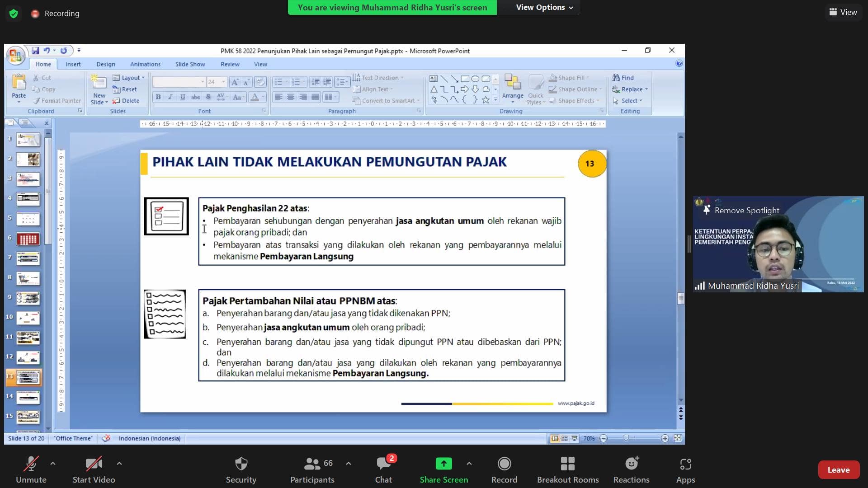Open the Participants panel
The image size is (868, 488).
point(312,469)
